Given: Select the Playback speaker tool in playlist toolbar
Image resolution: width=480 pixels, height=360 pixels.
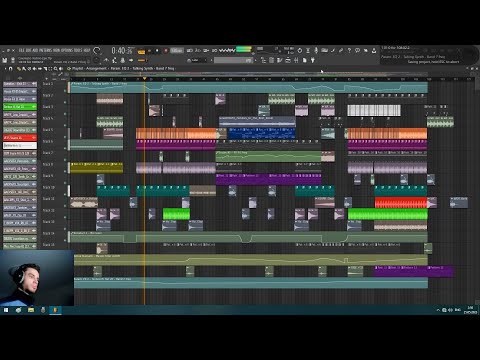Looking at the screenshot, I should click(x=61, y=68).
